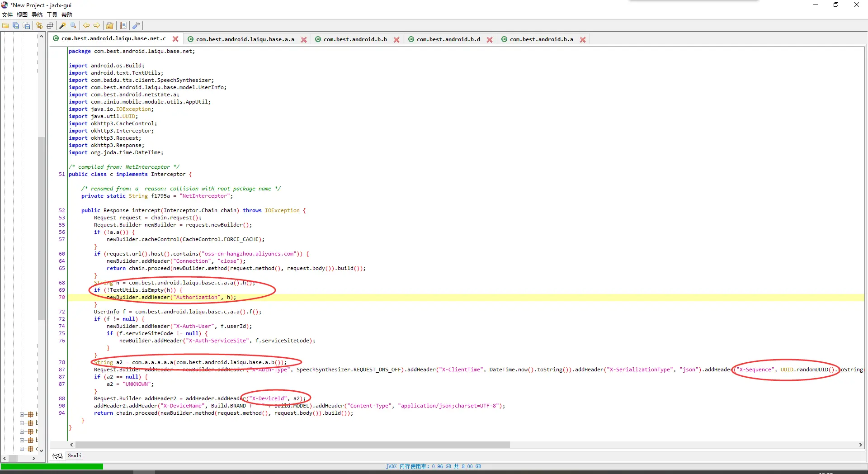This screenshot has width=868, height=474.
Task: Expand the bottommost visible package node in tree
Action: (22, 449)
